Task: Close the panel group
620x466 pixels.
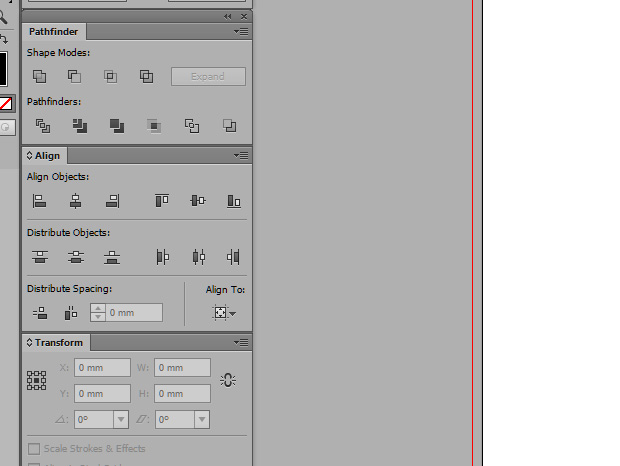Action: point(244,17)
